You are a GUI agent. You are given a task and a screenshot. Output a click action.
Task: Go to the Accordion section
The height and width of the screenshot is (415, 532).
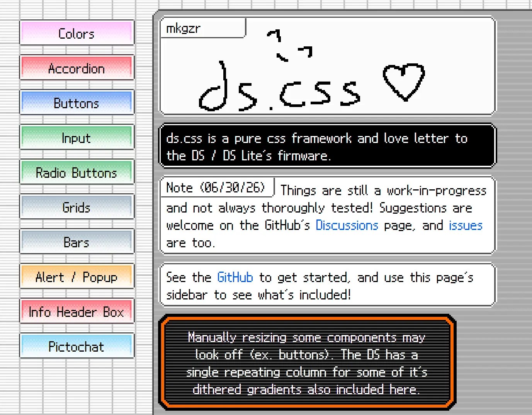click(77, 68)
